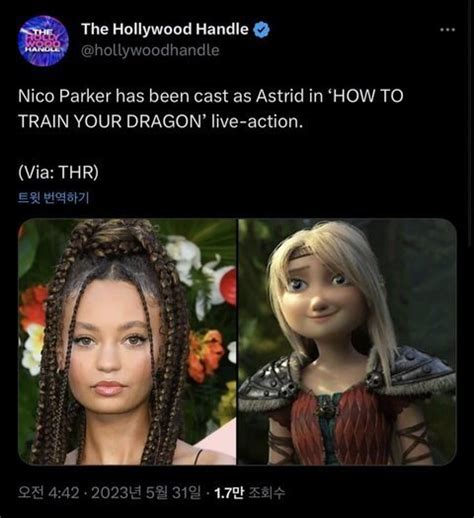
Task: Open the three-dot more options menu
Action: [447, 30]
